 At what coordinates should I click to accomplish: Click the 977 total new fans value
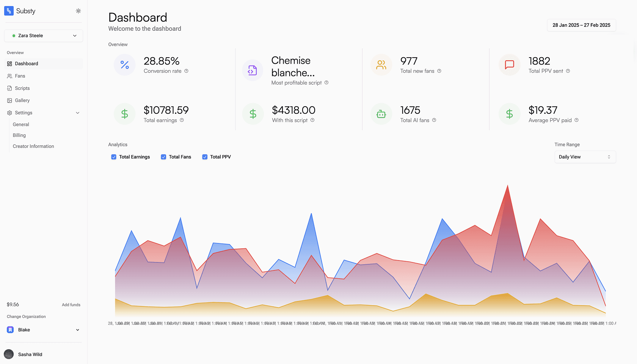(x=409, y=61)
